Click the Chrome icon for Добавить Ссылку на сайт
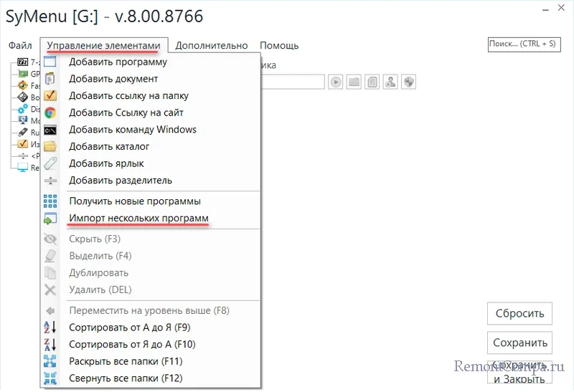This screenshot has width=574, height=392. [x=50, y=113]
